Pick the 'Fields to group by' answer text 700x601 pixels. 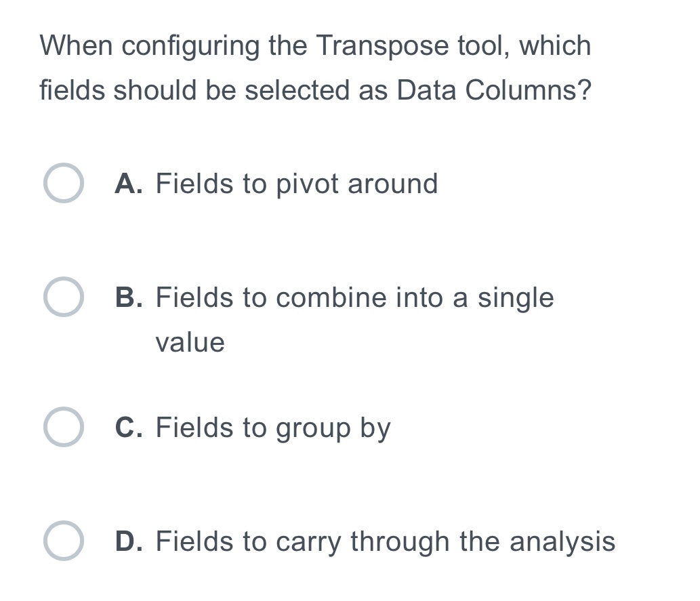click(273, 428)
